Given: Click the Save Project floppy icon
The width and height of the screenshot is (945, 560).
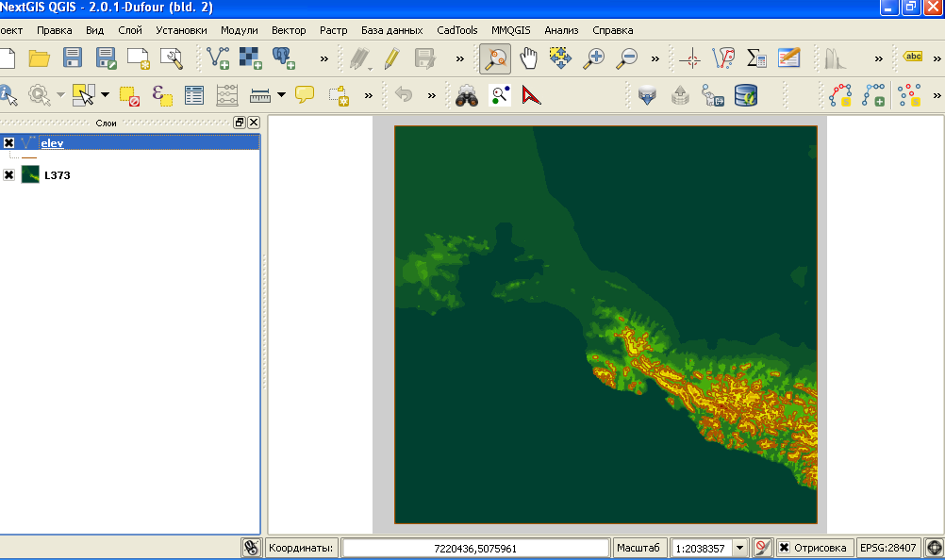Looking at the screenshot, I should tap(73, 58).
